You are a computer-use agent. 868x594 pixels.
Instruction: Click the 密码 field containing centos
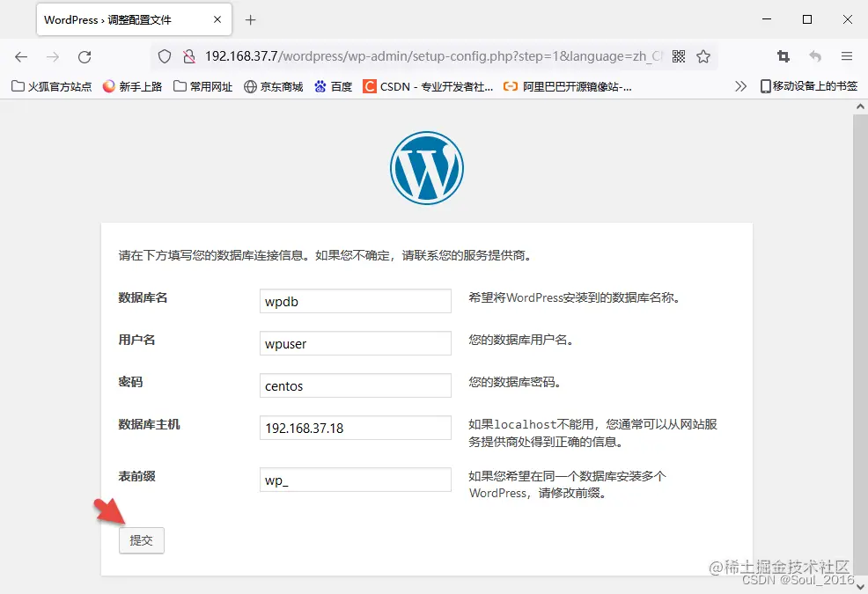click(356, 385)
